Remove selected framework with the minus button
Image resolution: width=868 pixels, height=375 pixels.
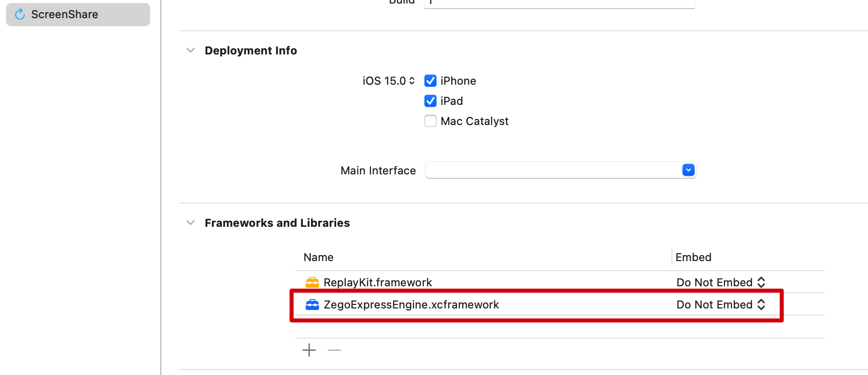point(334,350)
